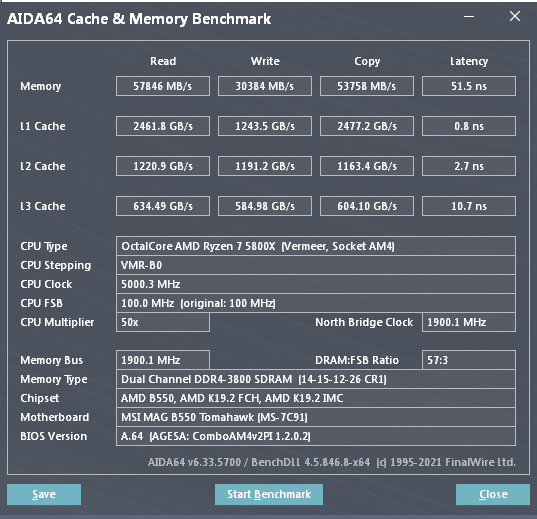
Task: Click the Memory row label
Action: pyautogui.click(x=40, y=86)
